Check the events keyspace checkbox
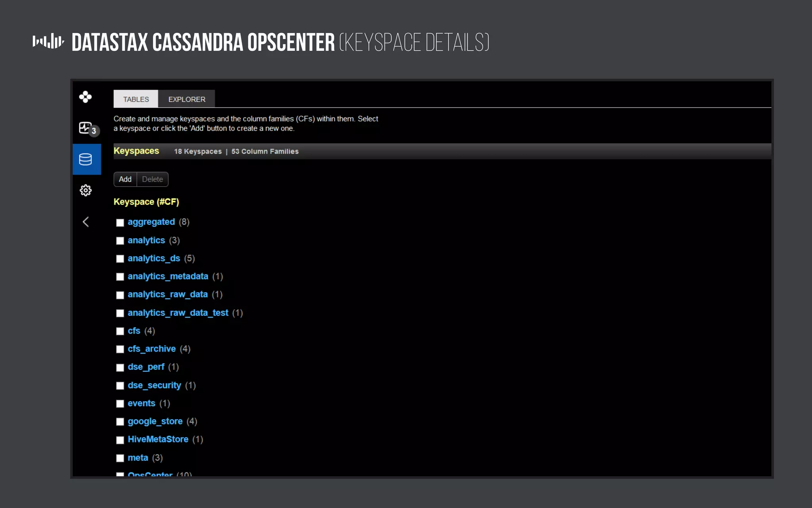The image size is (812, 508). coord(120,404)
